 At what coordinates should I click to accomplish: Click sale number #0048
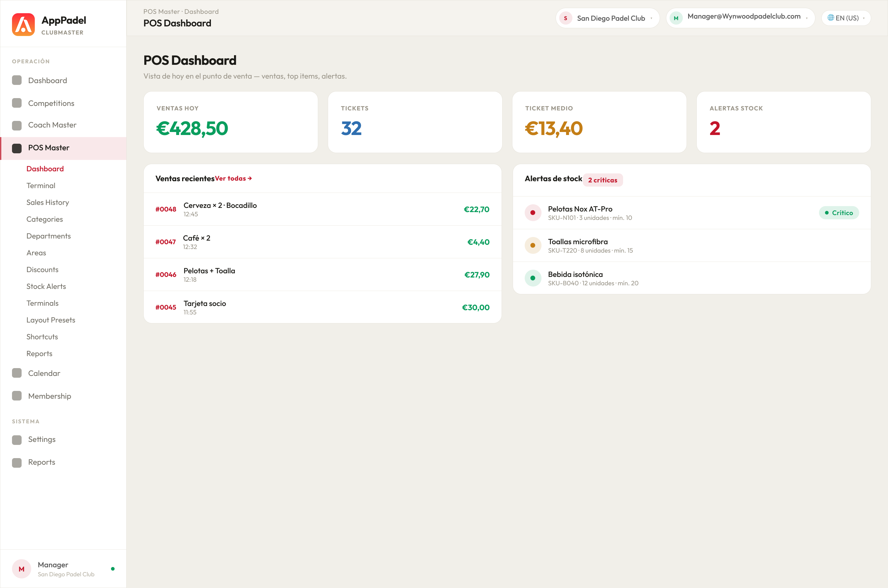pyautogui.click(x=166, y=209)
